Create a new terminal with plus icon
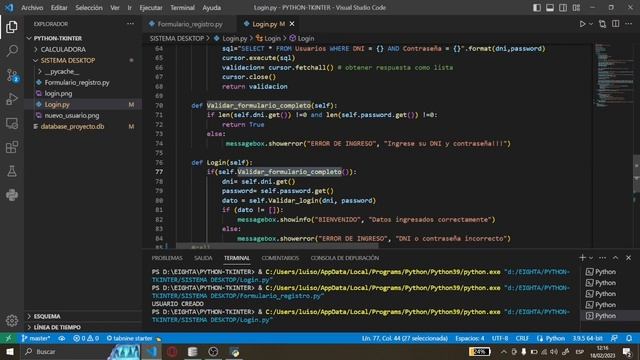This screenshot has width=640, height=360. pyautogui.click(x=582, y=258)
